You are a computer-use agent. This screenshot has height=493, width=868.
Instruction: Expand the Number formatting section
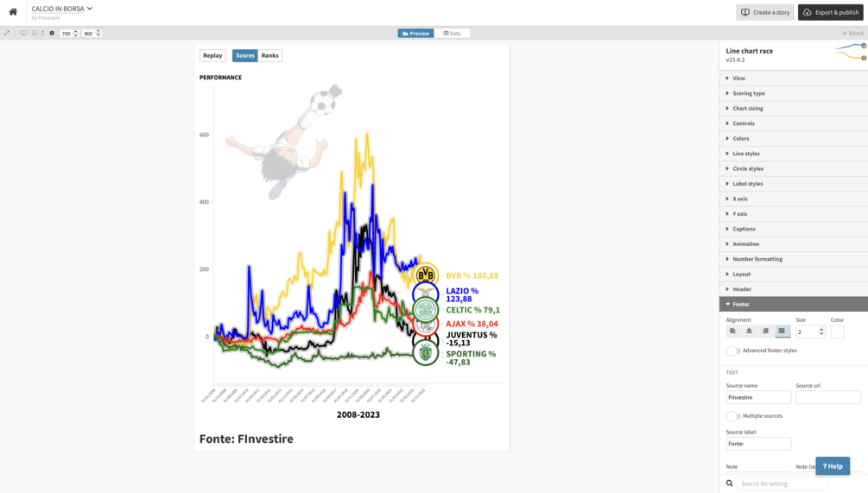click(x=794, y=259)
